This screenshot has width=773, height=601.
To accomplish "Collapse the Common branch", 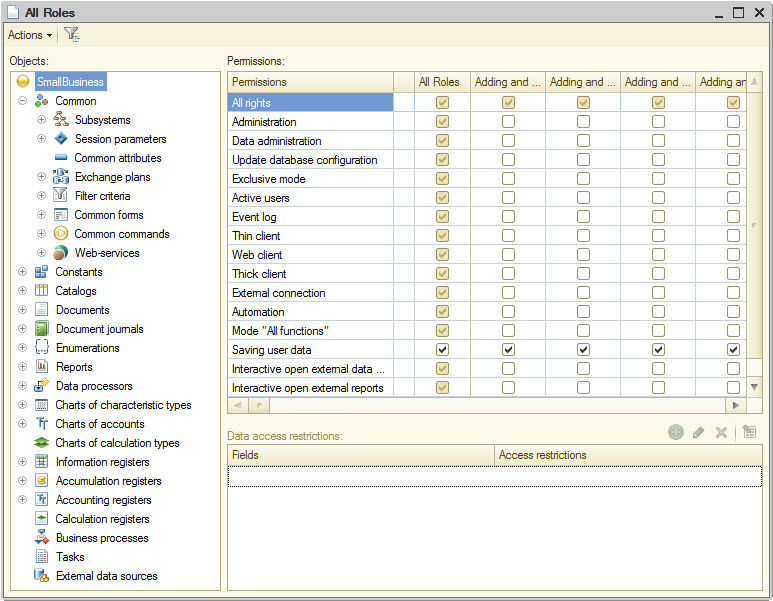I will point(22,101).
